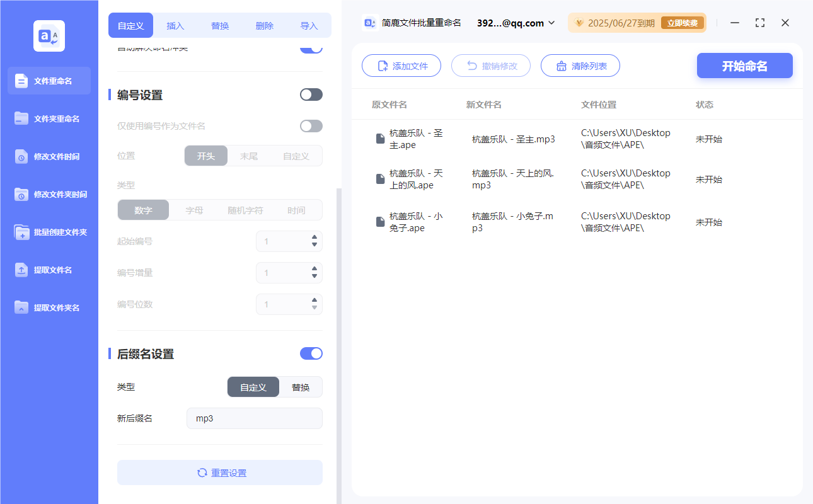Switch to the 替换 tab
The image size is (813, 504).
pyautogui.click(x=219, y=25)
